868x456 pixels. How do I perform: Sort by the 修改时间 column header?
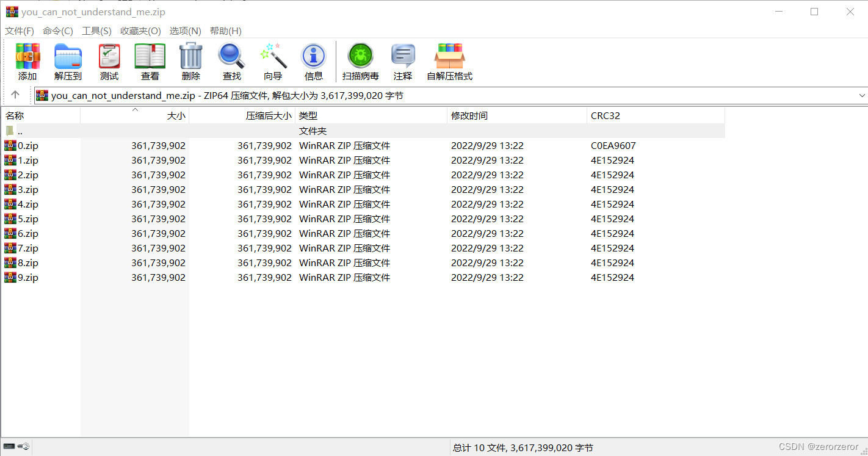(x=517, y=115)
